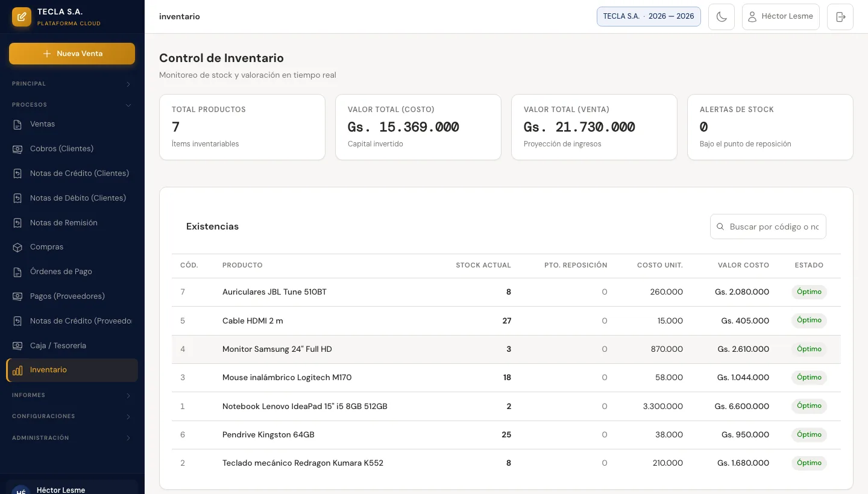This screenshot has height=494, width=868.
Task: Open Pagos (Proveedores) link
Action: (72, 296)
